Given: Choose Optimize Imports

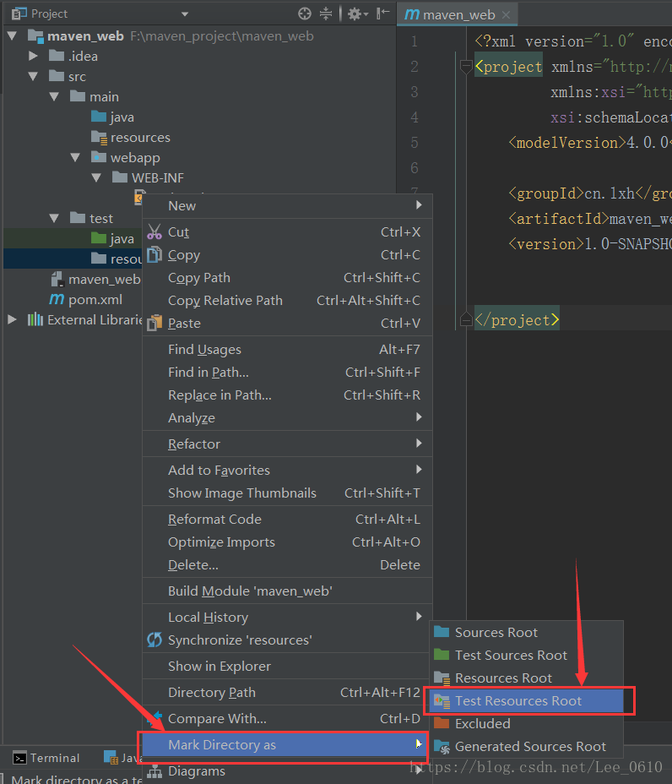Looking at the screenshot, I should coord(287,542).
